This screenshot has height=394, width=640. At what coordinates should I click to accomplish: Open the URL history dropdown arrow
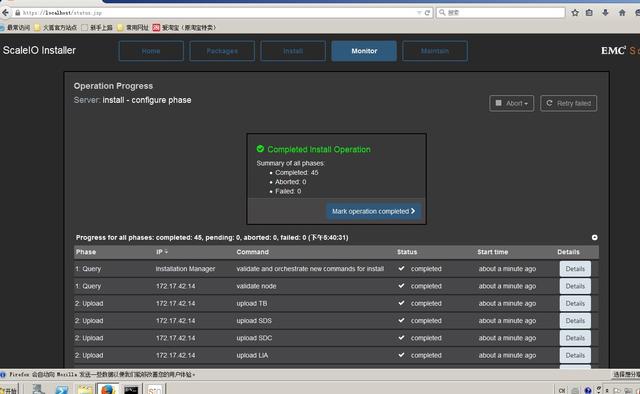(419, 13)
